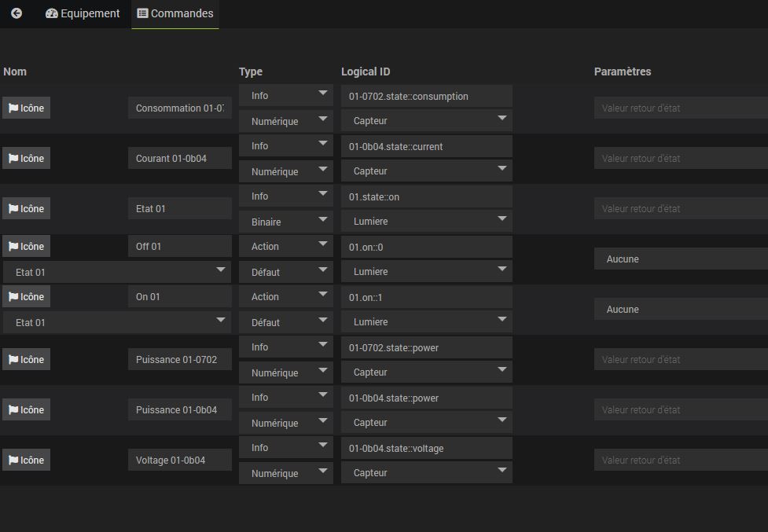
Task: Click the Icône button for Puissance 01-0702
Action: coord(27,359)
